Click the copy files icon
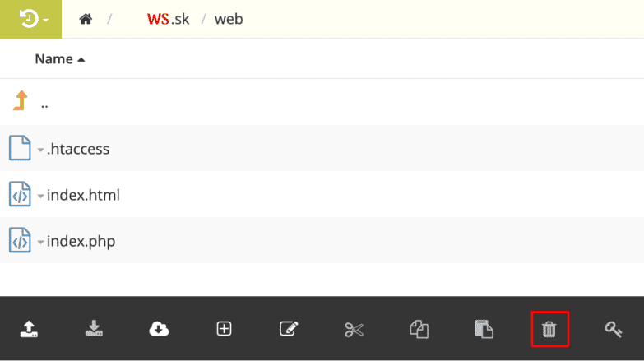Screen dimensions: 644x361 [419, 329]
